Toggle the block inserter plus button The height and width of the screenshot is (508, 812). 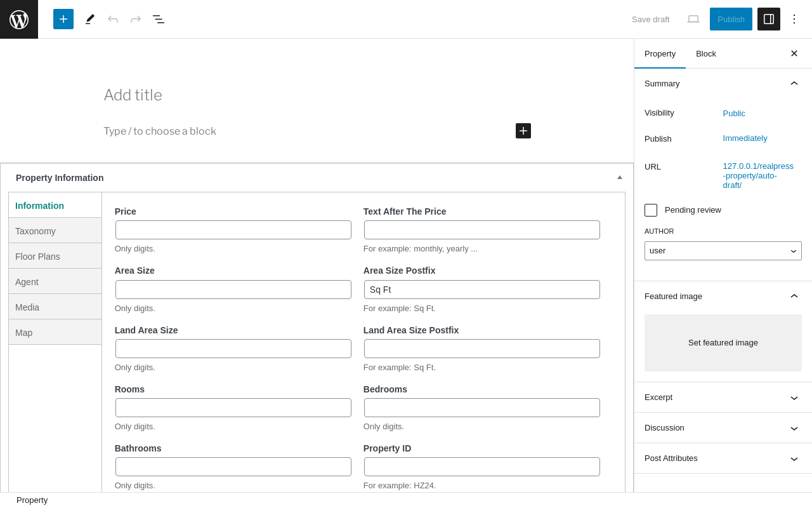[x=63, y=19]
